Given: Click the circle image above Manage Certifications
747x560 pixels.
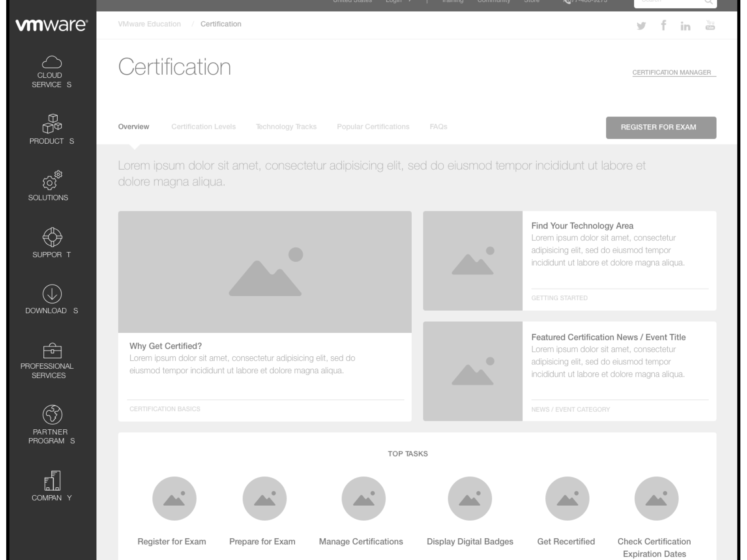Looking at the screenshot, I should point(363,498).
